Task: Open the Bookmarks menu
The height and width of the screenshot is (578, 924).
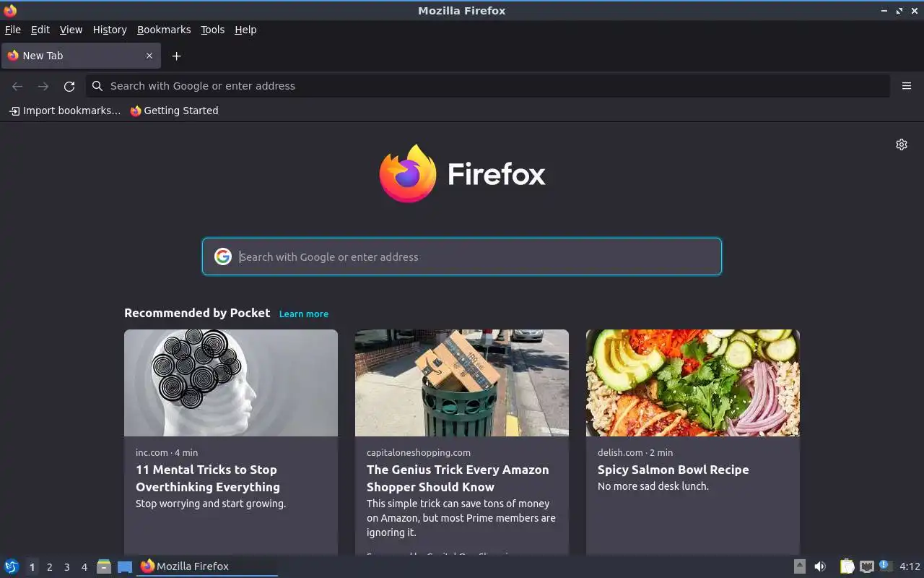Action: point(164,30)
